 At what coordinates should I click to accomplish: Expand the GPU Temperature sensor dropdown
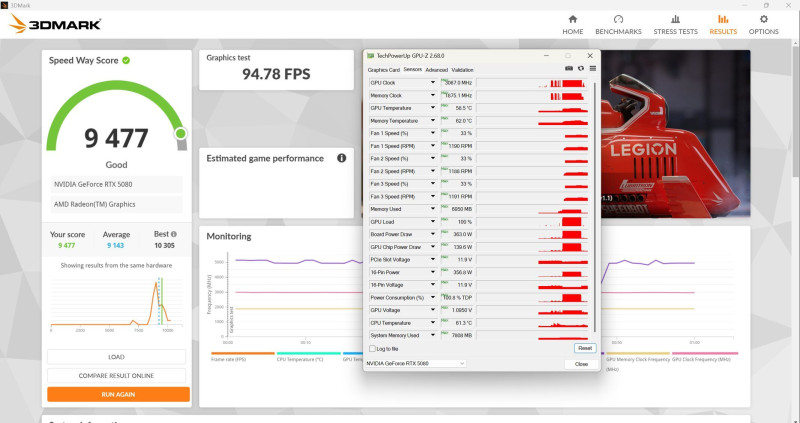click(433, 108)
